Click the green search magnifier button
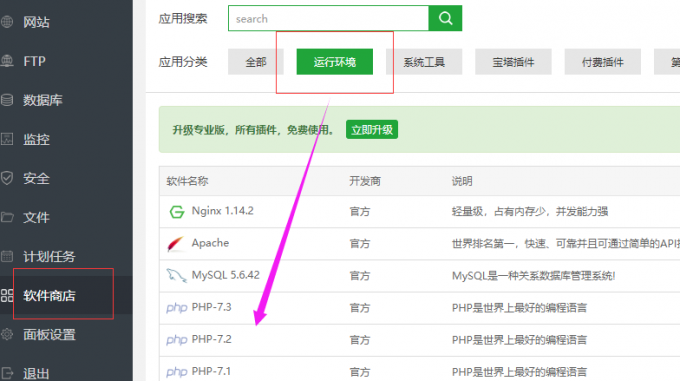680x381 pixels. click(445, 18)
